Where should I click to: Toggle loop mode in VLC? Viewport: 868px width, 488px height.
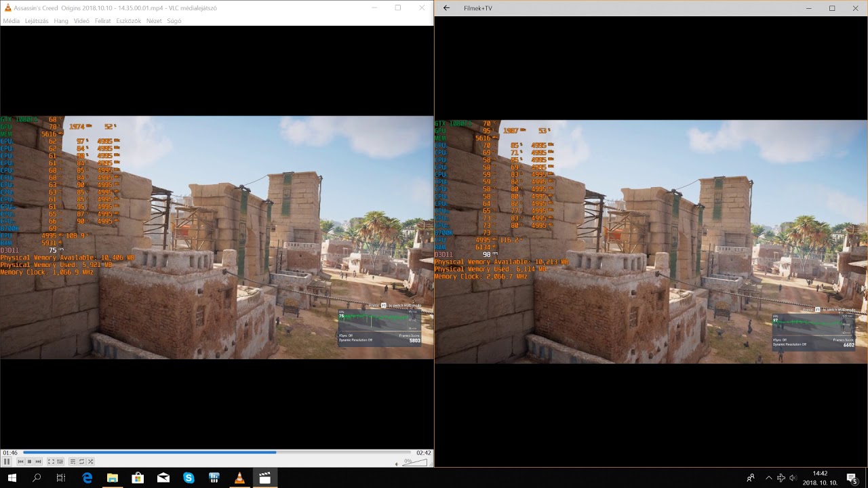point(81,462)
